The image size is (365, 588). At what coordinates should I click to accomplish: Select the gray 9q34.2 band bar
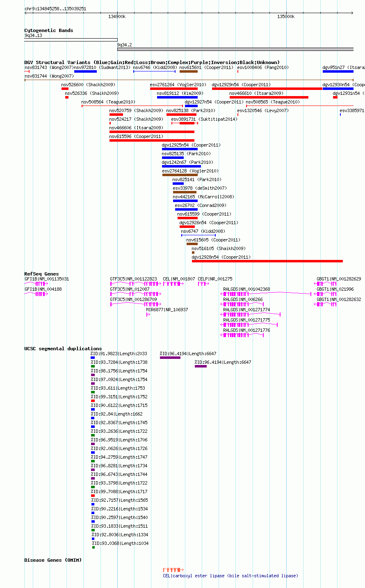tap(235, 49)
